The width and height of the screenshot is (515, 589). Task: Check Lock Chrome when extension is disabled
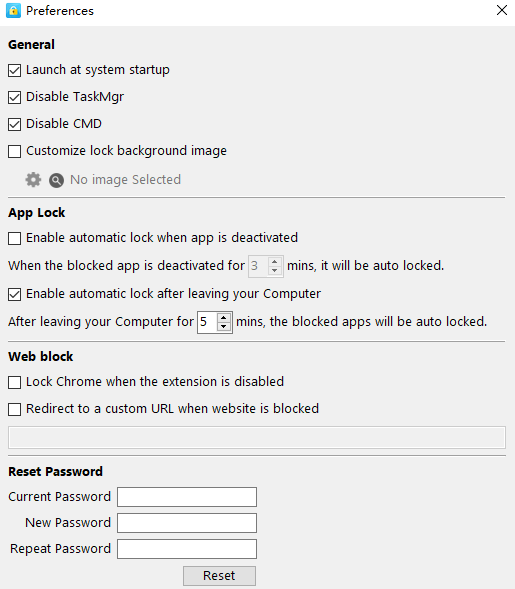pos(15,382)
